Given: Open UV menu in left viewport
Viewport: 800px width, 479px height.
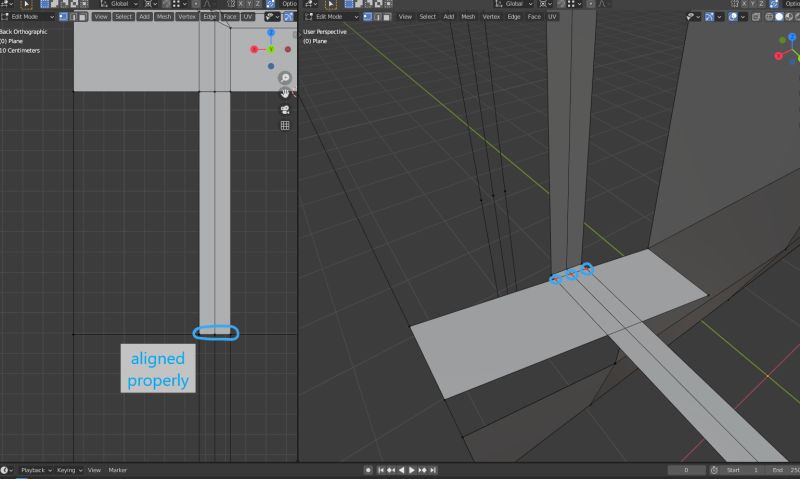Looking at the screenshot, I should 247,17.
